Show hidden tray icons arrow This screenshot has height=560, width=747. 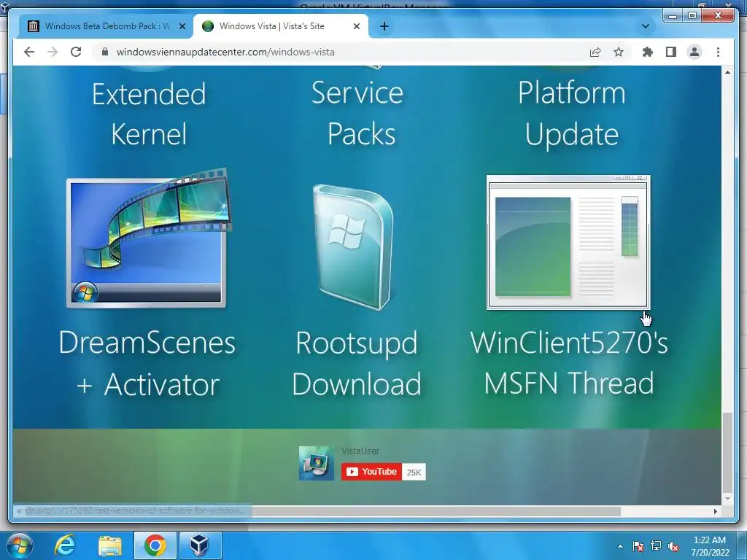point(620,546)
